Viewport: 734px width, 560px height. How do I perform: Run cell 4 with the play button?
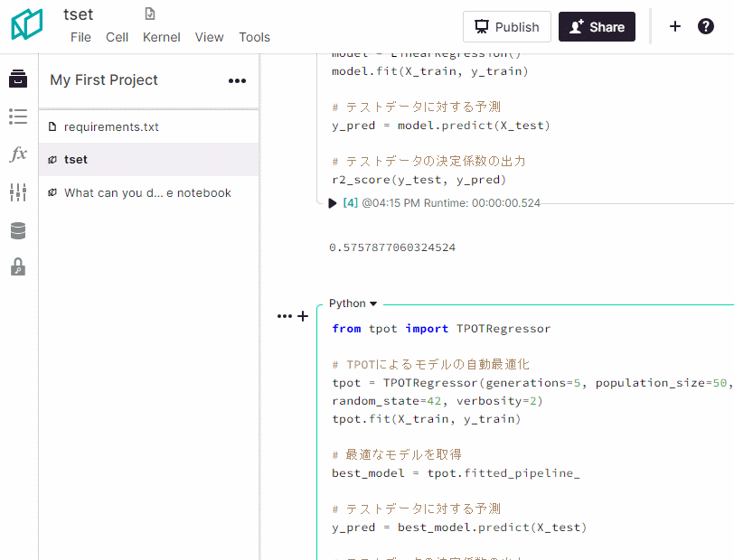coord(333,203)
